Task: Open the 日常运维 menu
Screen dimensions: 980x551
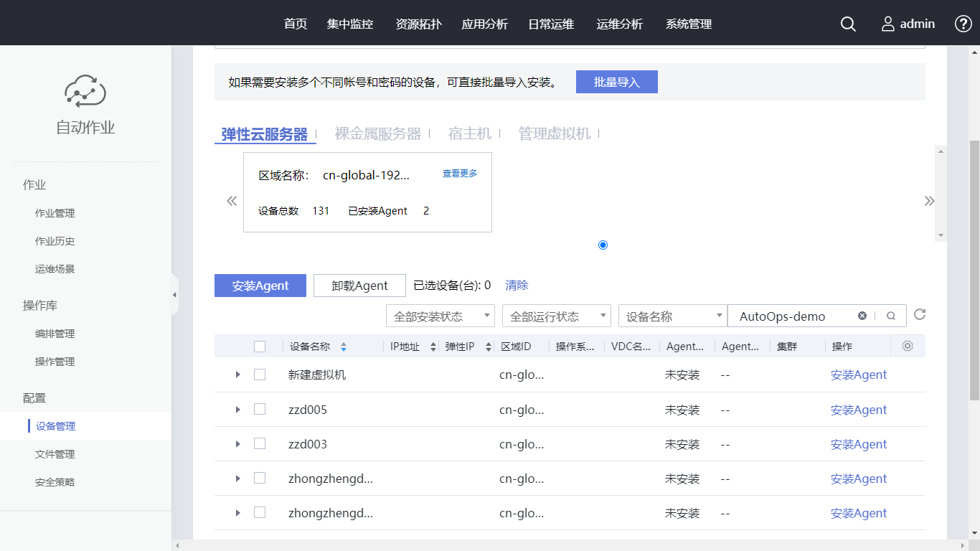Action: [x=551, y=24]
